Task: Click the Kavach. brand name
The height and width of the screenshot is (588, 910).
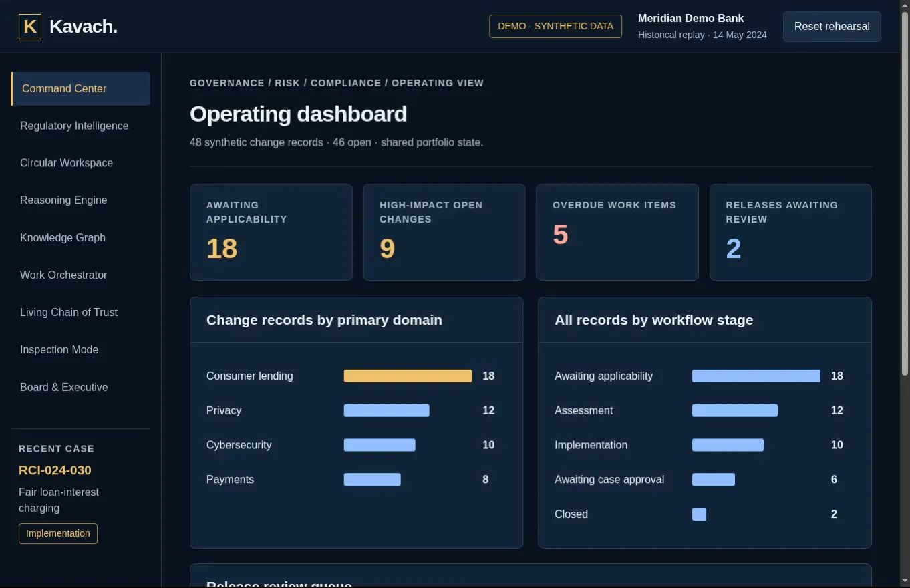Action: tap(84, 27)
